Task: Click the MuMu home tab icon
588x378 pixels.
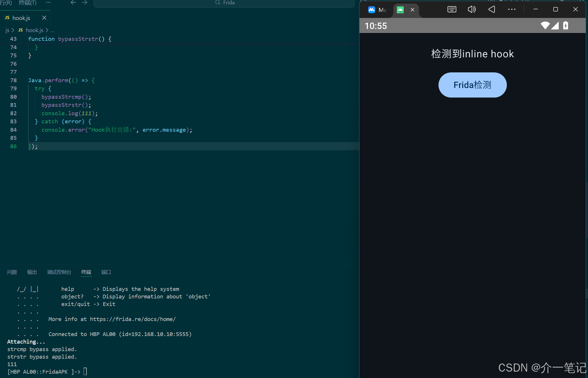Action: coord(372,10)
